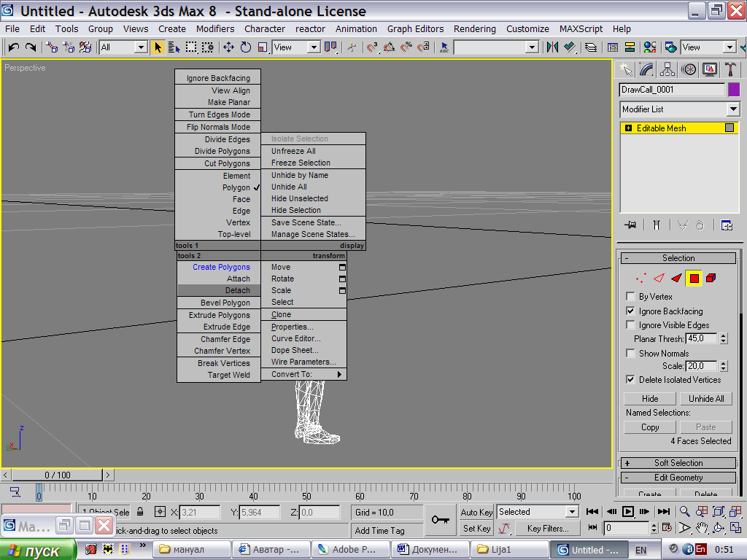Uncheck Ignore Backfacing in Selection rollout

tap(630, 311)
